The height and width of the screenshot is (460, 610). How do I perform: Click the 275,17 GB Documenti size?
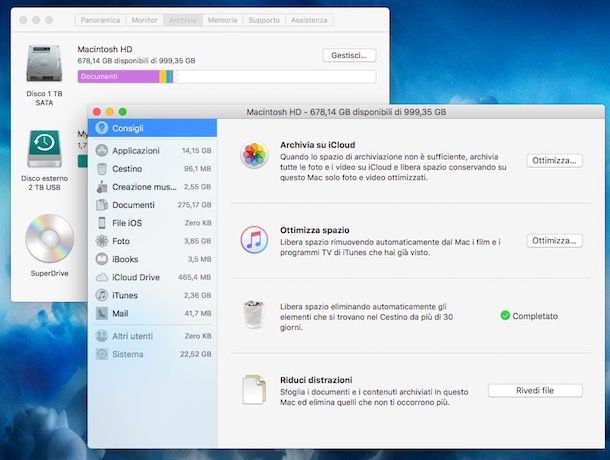coord(194,205)
